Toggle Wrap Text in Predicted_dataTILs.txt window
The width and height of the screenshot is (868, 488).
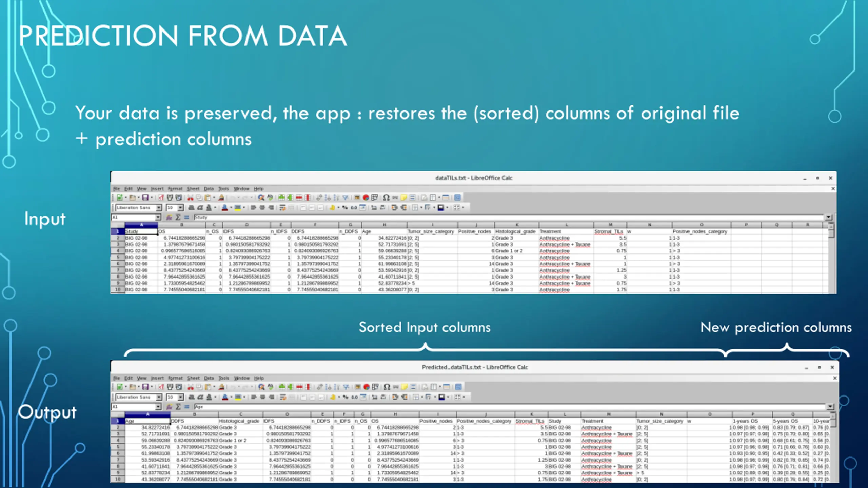click(x=283, y=397)
